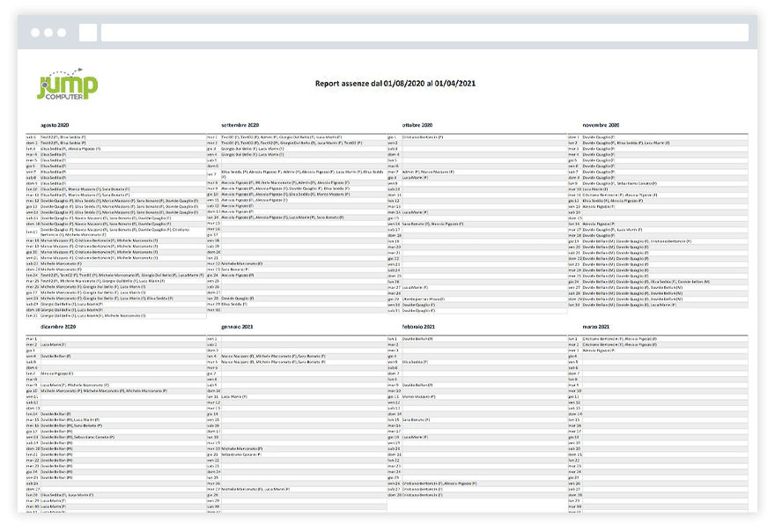
Task: Click the 'gio 10' Michele Marconato row in dicembre 2020
Action: pos(115,390)
